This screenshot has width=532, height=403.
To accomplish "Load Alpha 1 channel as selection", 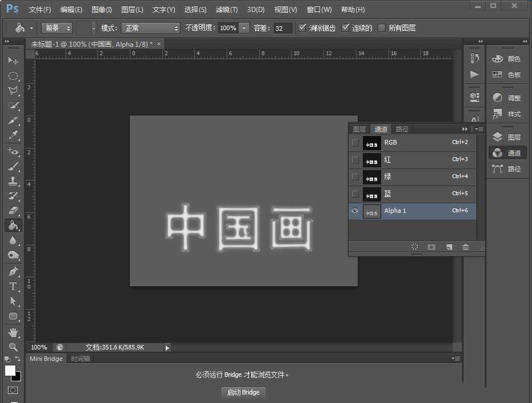I will point(414,246).
